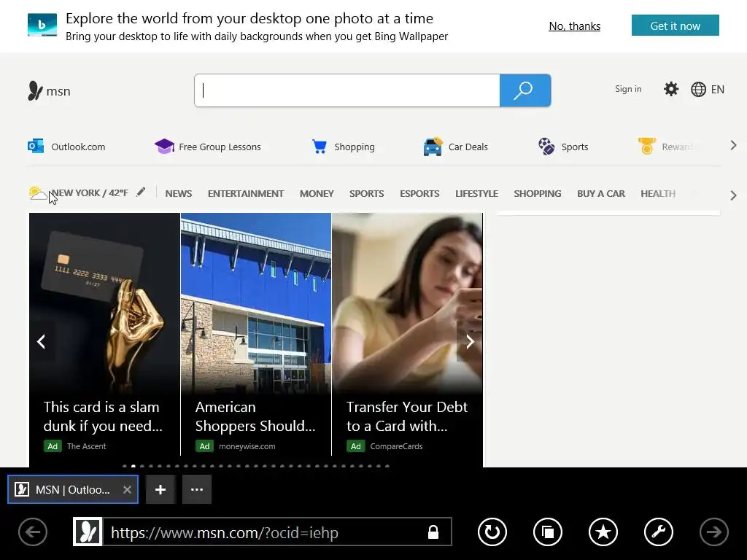Click Explore the world banner headline
The height and width of the screenshot is (560, 747).
249,18
